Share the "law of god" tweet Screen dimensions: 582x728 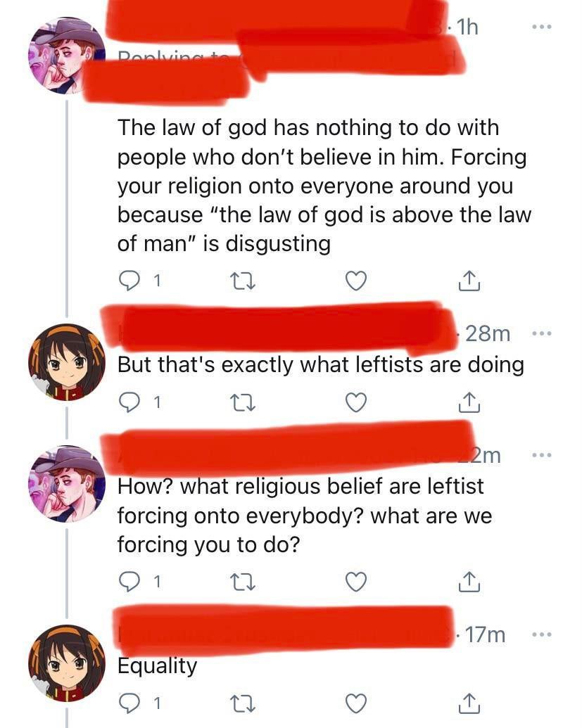click(467, 281)
